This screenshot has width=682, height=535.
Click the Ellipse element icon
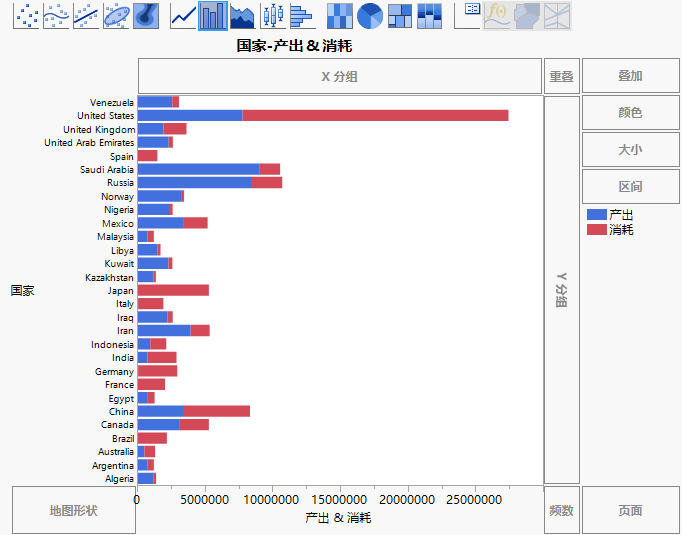[117, 15]
